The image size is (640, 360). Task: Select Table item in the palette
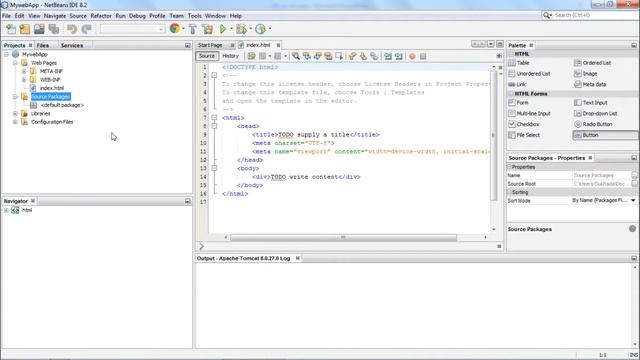click(x=519, y=63)
